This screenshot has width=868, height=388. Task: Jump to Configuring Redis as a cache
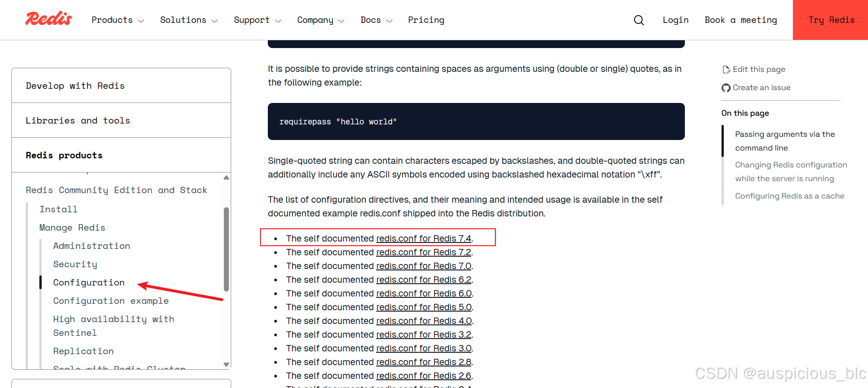click(x=790, y=196)
